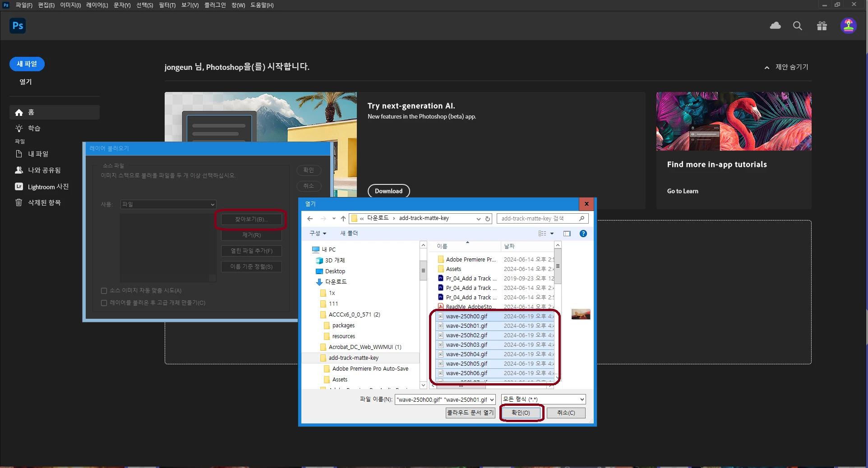Sort files by Name column header
868x468 pixels.
pos(465,246)
